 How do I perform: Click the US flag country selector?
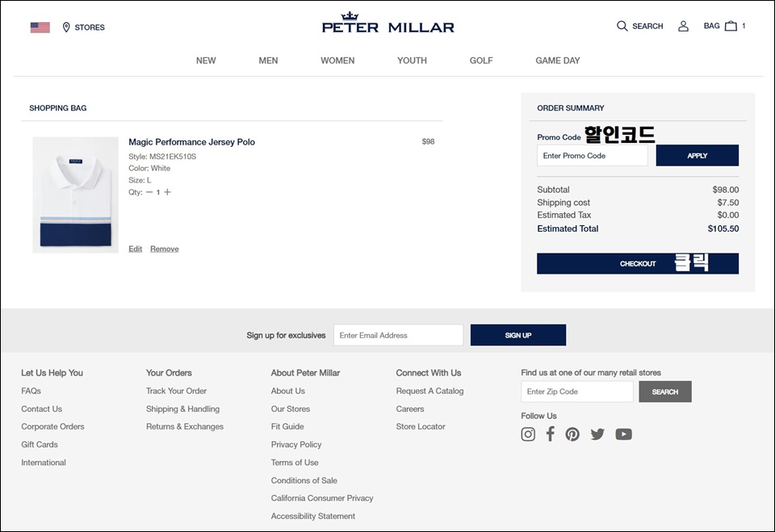(x=40, y=27)
